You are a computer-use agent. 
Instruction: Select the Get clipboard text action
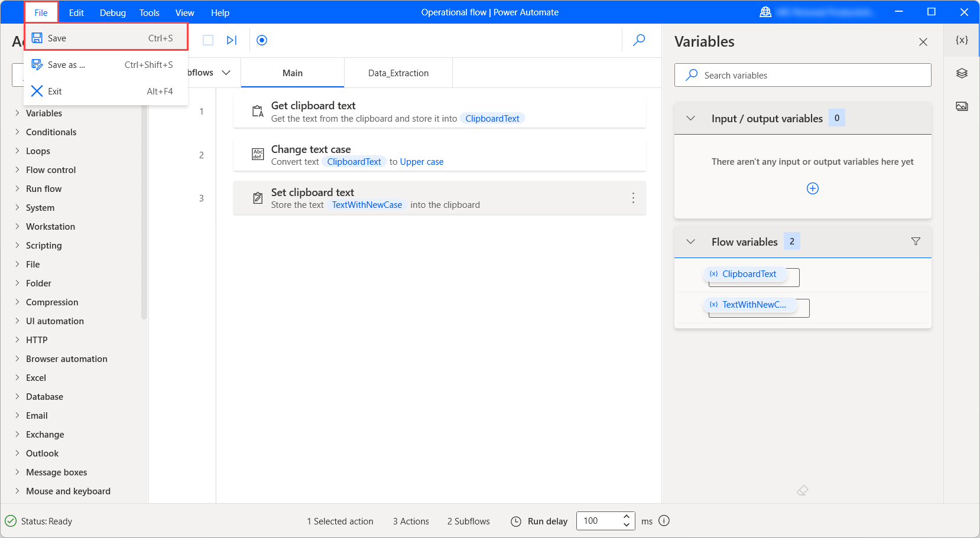point(439,112)
